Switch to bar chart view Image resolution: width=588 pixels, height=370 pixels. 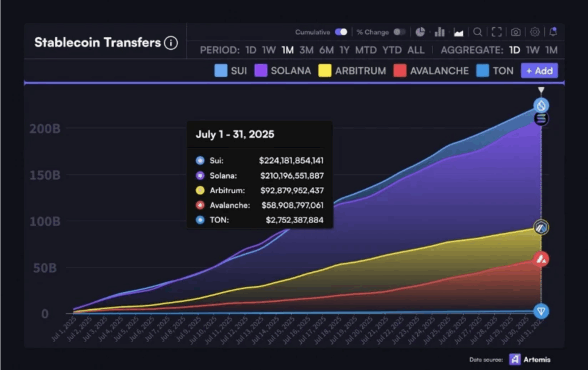[439, 32]
